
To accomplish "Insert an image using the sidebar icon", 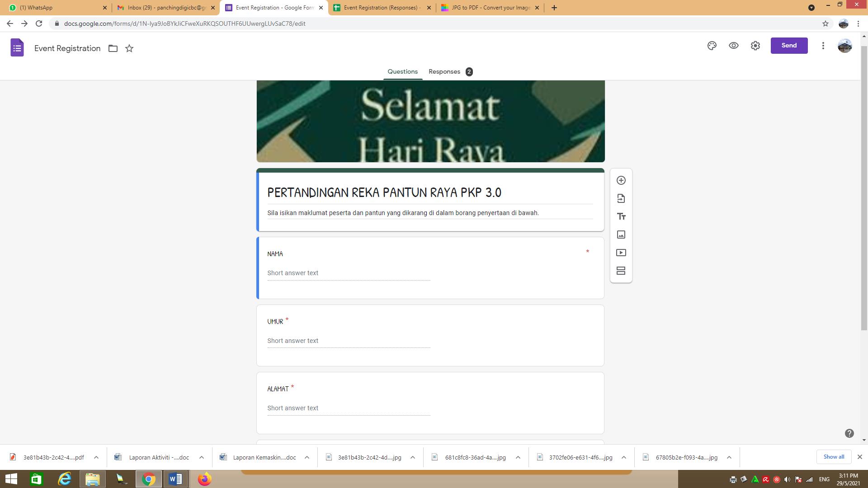I will pos(621,235).
